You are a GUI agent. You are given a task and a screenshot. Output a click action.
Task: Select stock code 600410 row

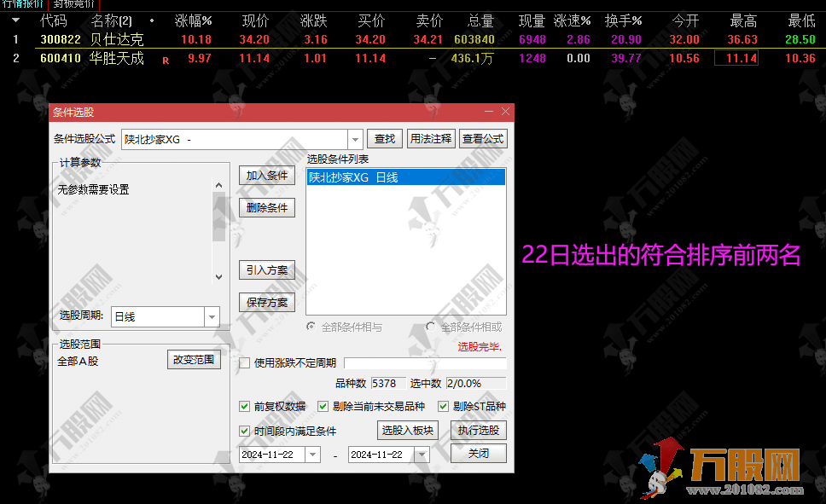pos(61,59)
